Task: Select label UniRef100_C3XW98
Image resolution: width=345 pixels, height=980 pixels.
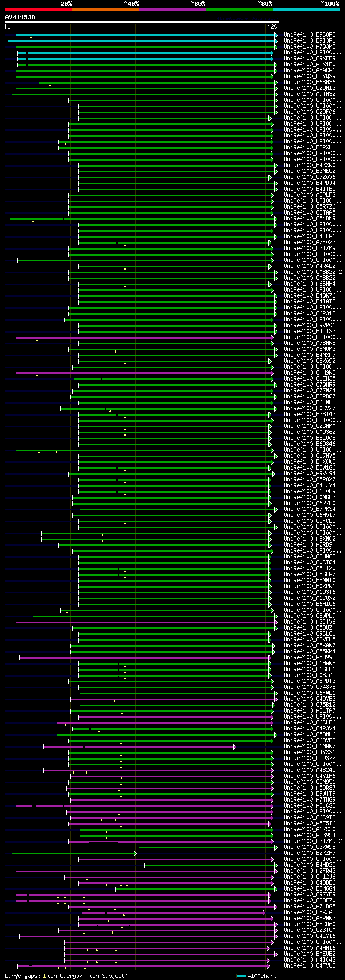Action: 309,847
